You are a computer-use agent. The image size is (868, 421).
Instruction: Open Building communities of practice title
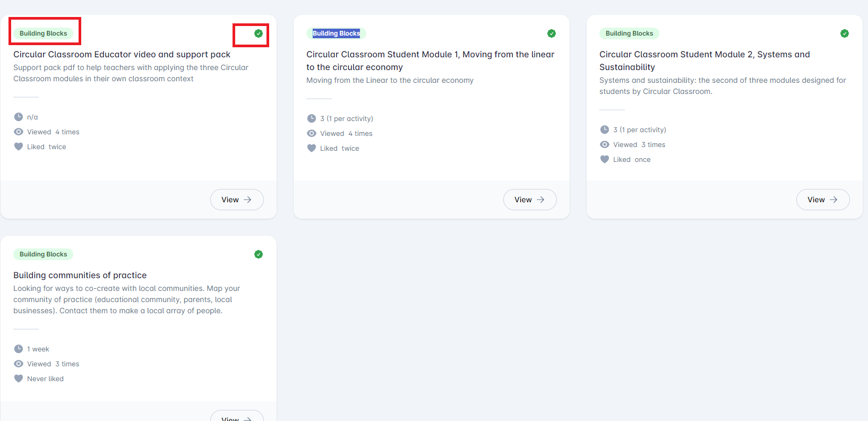(x=80, y=275)
